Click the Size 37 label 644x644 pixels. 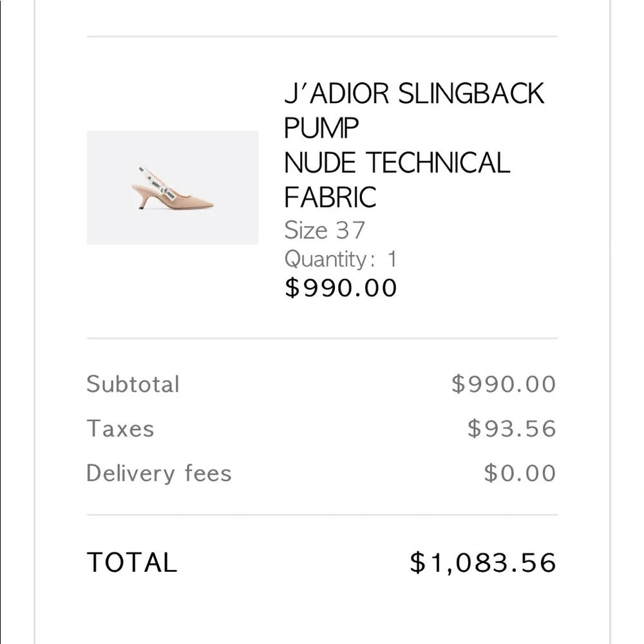325,230
